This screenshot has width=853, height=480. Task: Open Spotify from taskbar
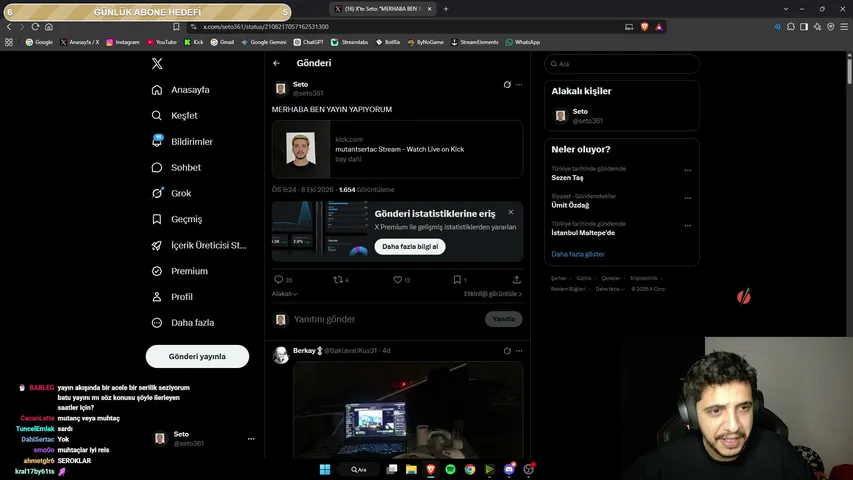click(450, 470)
